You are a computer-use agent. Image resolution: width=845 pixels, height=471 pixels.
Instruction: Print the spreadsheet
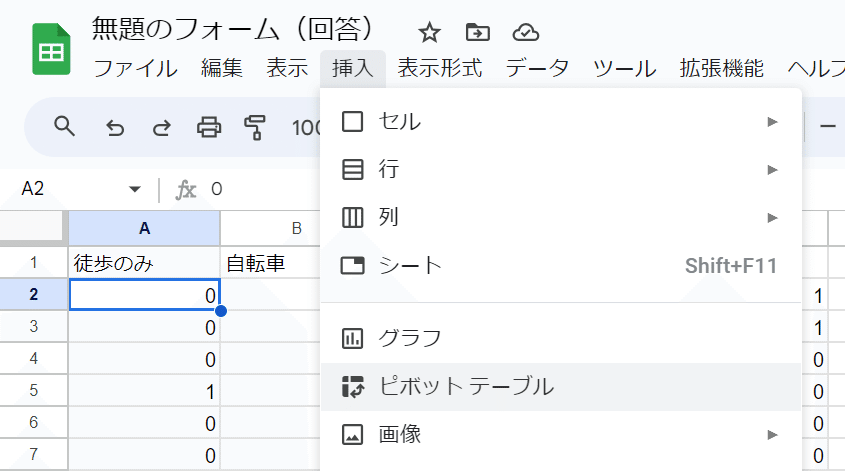tap(208, 127)
